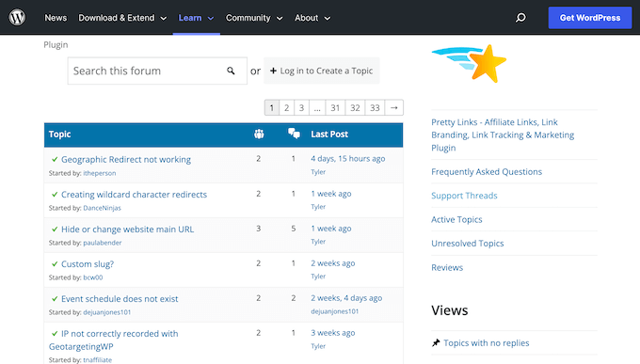Viewport: 640px width, 364px height.
Task: Expand the Download & Extend menu
Action: [x=122, y=18]
